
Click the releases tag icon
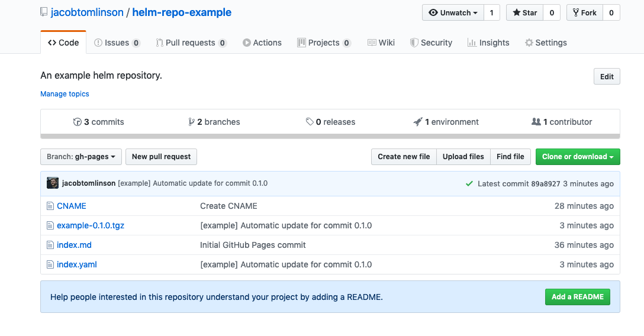310,122
